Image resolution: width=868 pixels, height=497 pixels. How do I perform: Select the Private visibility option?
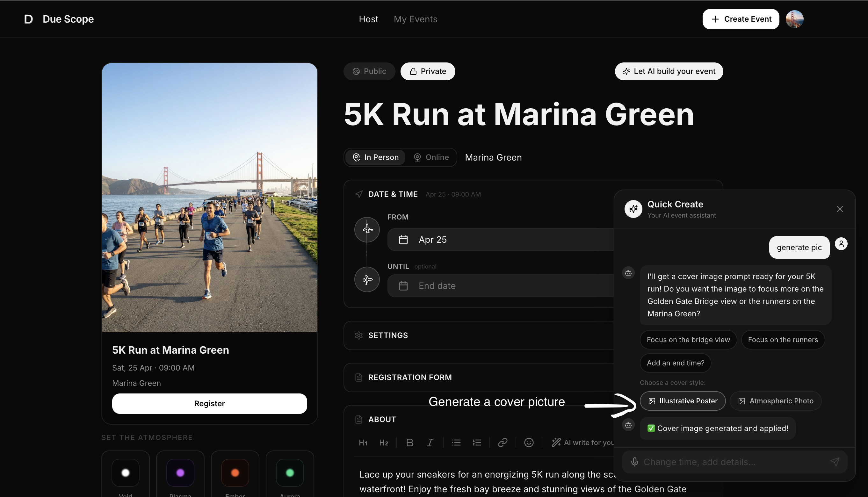(x=428, y=71)
